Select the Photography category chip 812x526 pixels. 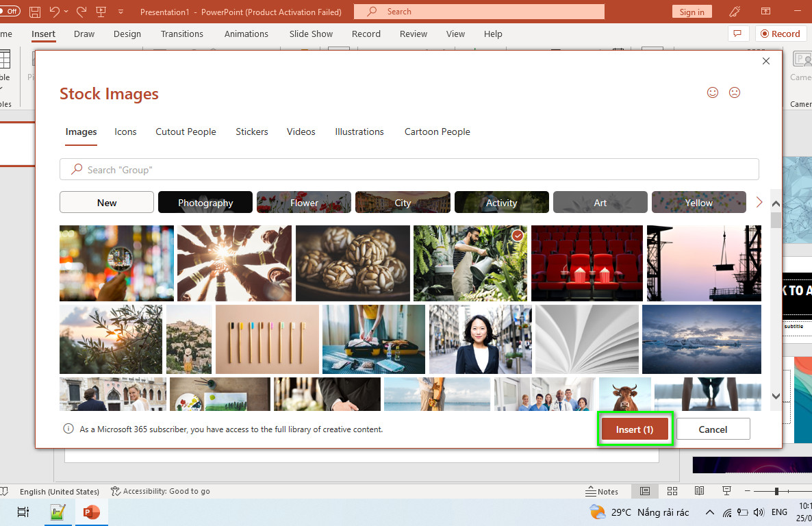[x=205, y=202]
